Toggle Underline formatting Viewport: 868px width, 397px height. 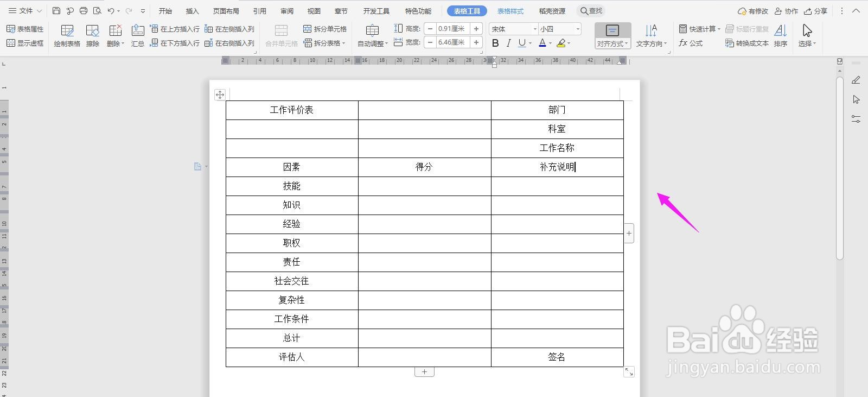522,43
